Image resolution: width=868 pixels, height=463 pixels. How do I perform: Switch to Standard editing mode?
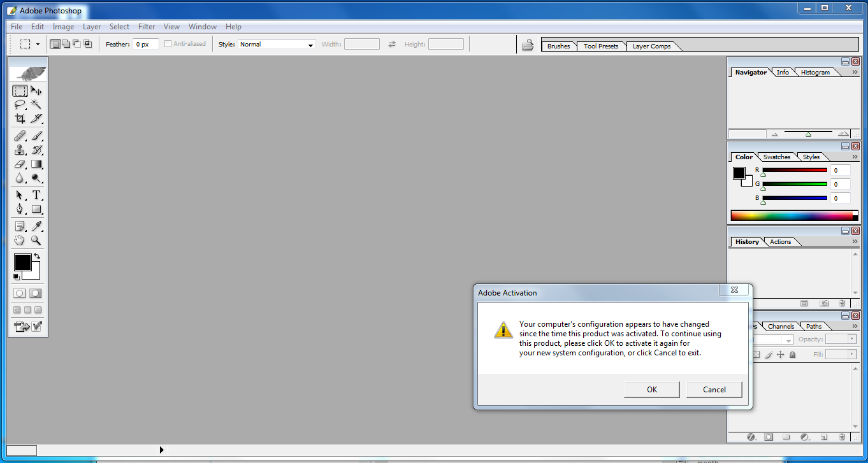point(20,294)
